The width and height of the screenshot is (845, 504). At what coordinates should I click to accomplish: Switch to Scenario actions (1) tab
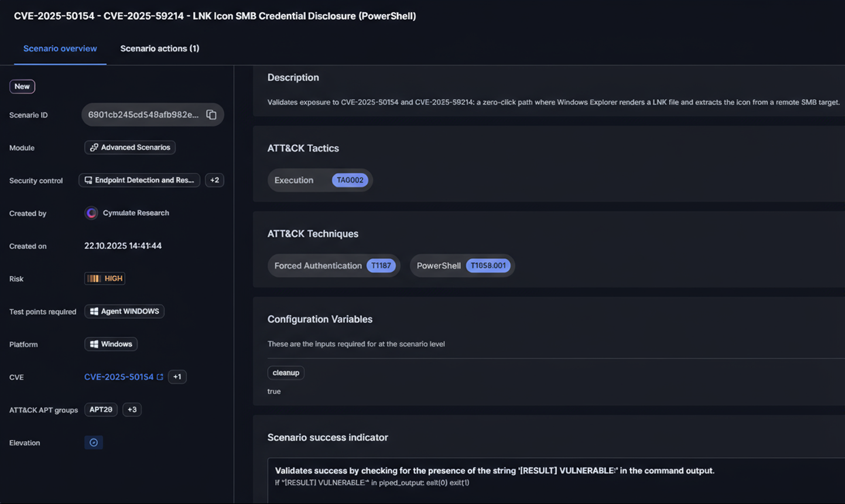pyautogui.click(x=159, y=49)
